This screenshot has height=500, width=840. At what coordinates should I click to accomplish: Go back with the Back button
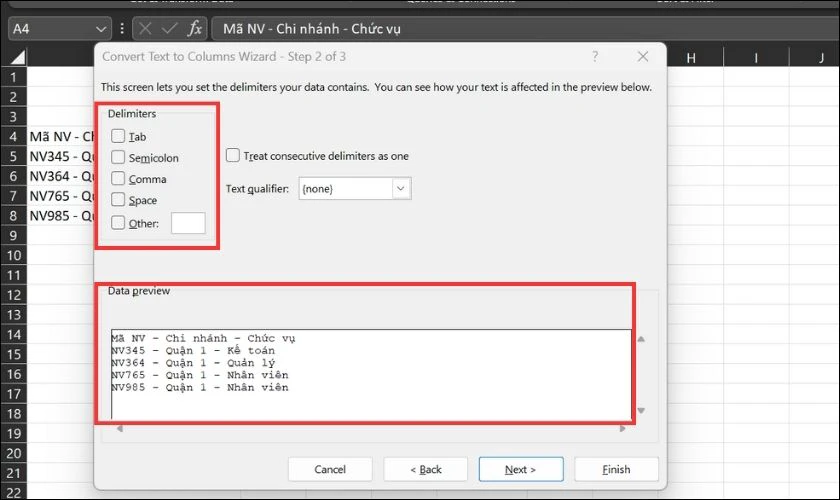click(427, 469)
